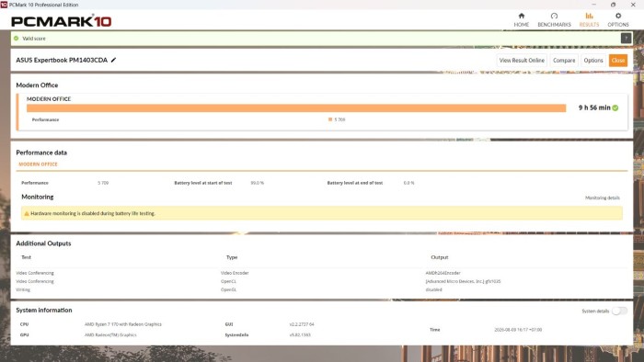
Task: Click the 9 h 56 min result
Action: click(x=594, y=107)
